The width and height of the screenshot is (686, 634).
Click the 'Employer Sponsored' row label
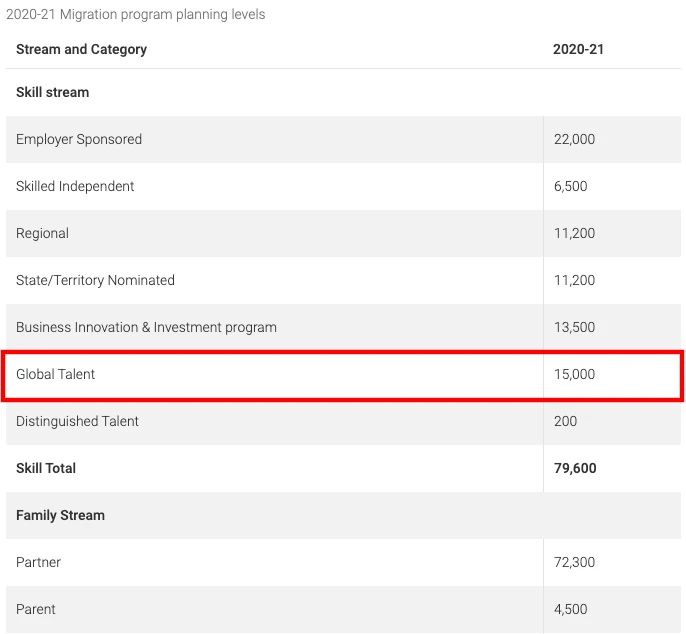tap(79, 139)
